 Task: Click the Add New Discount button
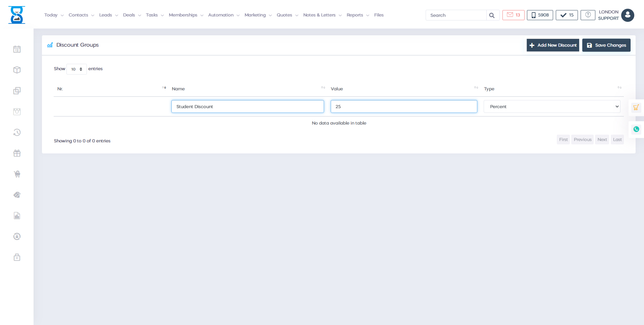pos(553,45)
